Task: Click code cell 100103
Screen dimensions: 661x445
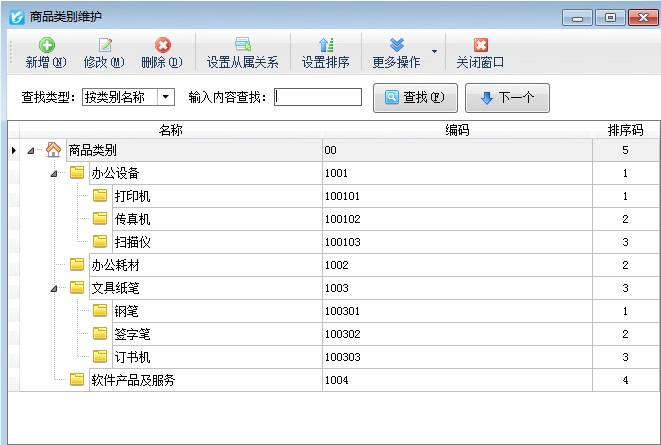Action: tap(457, 242)
